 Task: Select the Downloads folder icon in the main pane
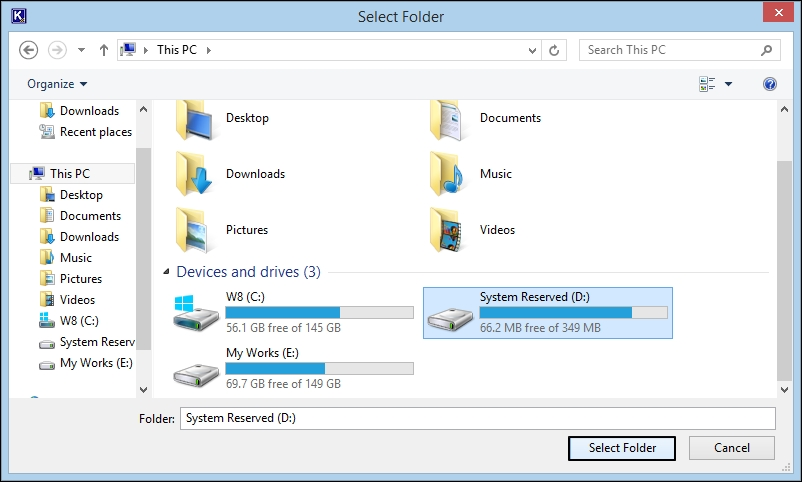(x=194, y=174)
